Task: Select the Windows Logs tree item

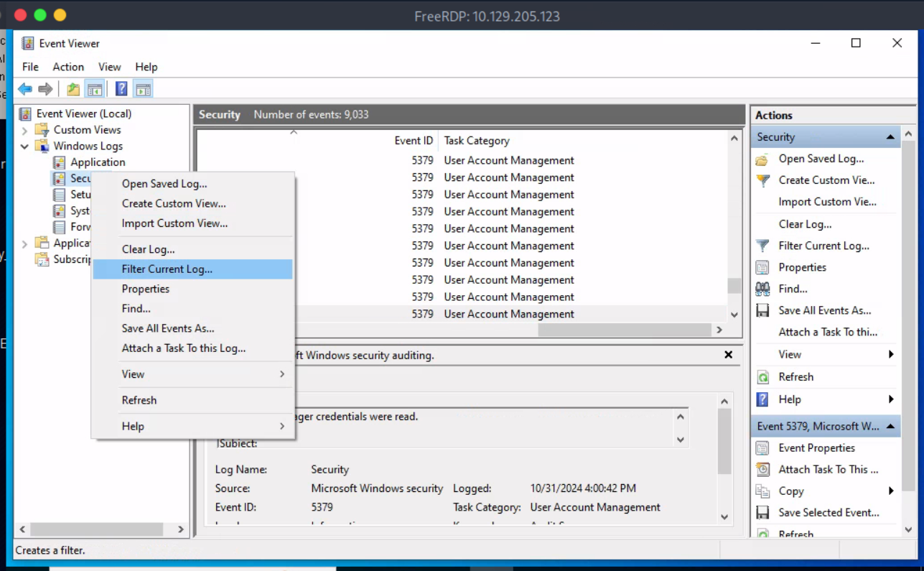Action: point(88,147)
